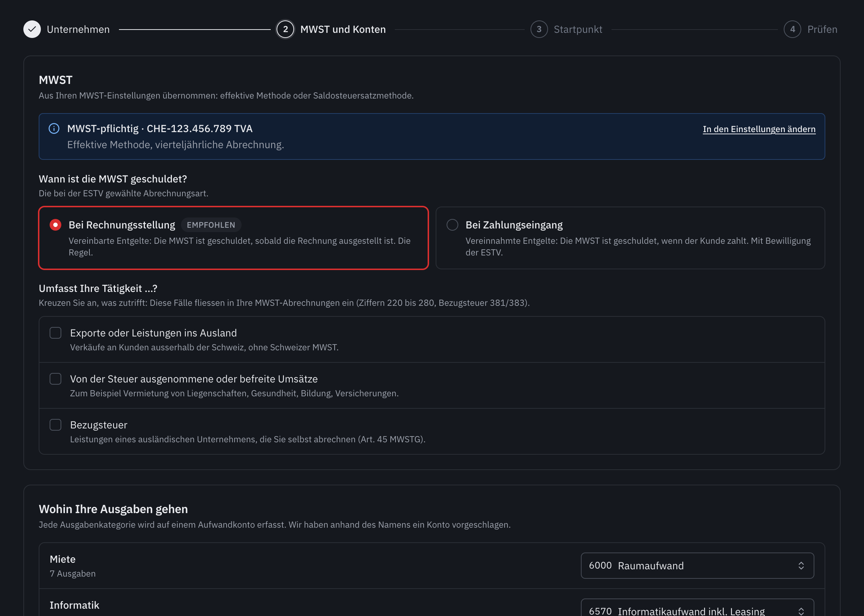864x616 pixels.
Task: Enable the Bezugsteuer checkbox
Action: pyautogui.click(x=55, y=425)
